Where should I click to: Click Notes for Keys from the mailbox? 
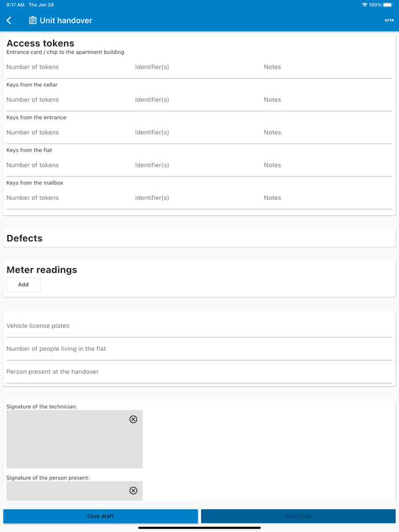point(272,197)
